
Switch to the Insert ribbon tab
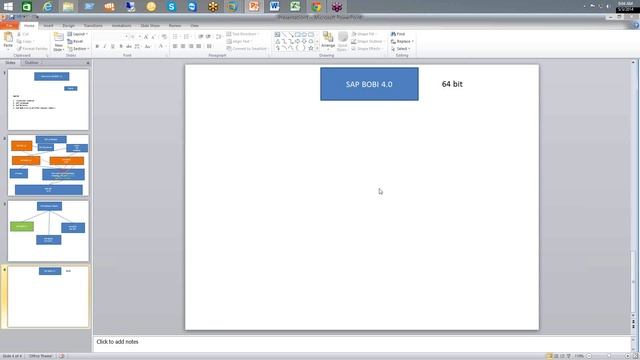point(48,25)
